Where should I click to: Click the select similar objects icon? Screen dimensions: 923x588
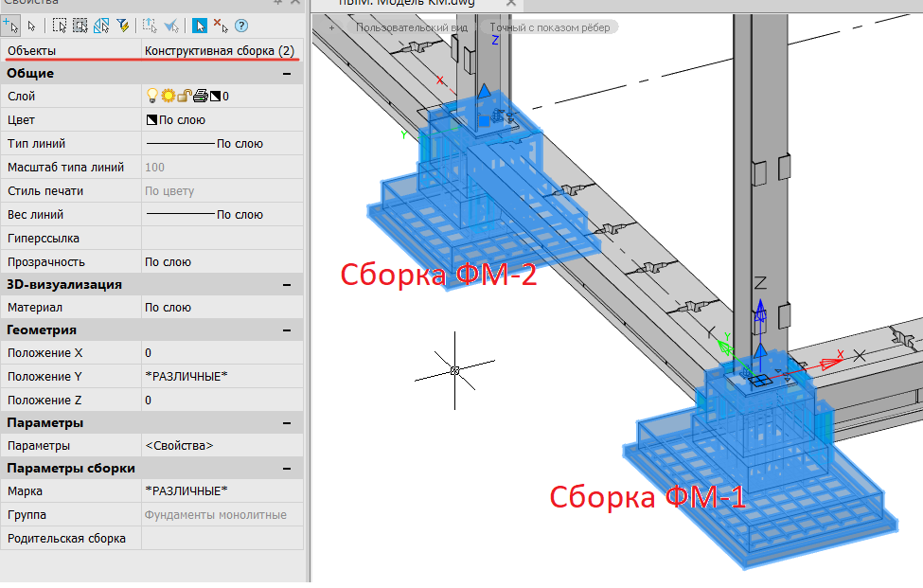pyautogui.click(x=100, y=26)
